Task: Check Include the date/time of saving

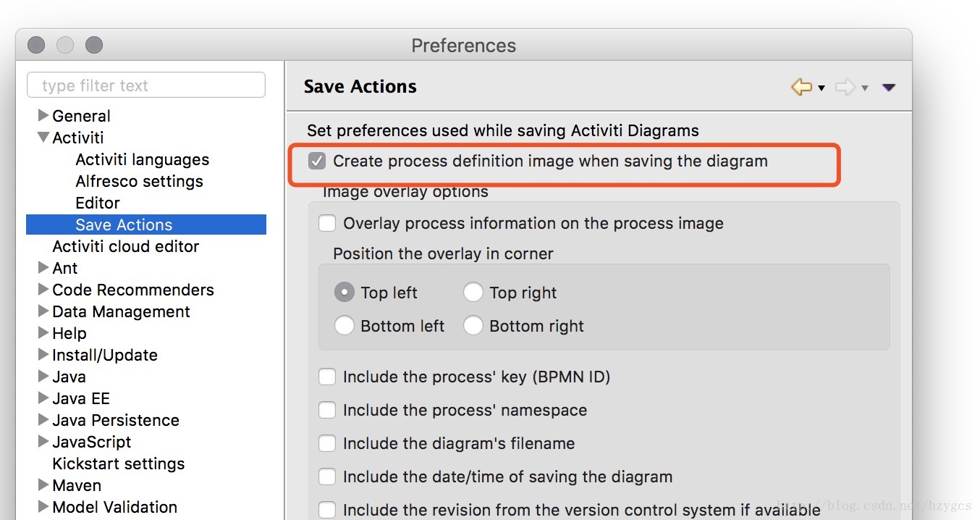Action: point(327,477)
